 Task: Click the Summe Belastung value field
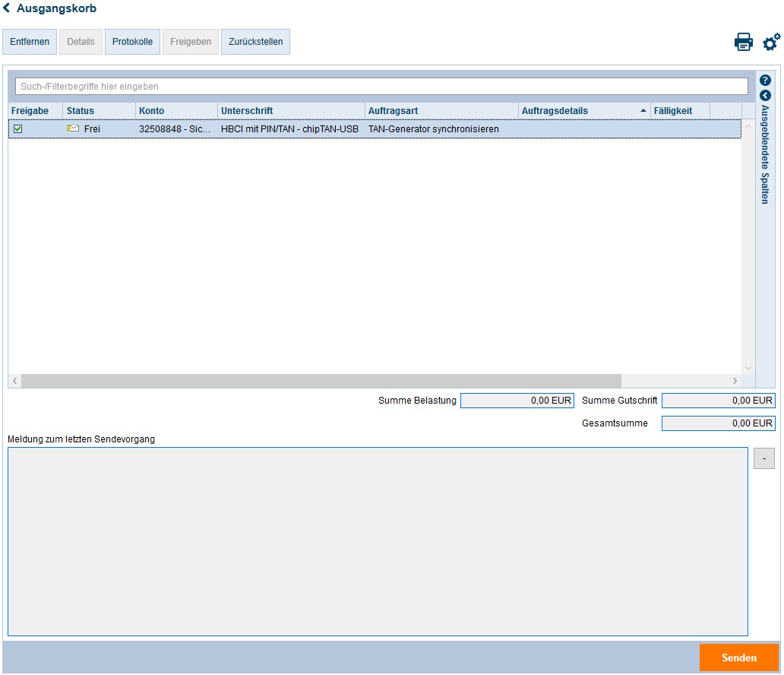pos(517,401)
